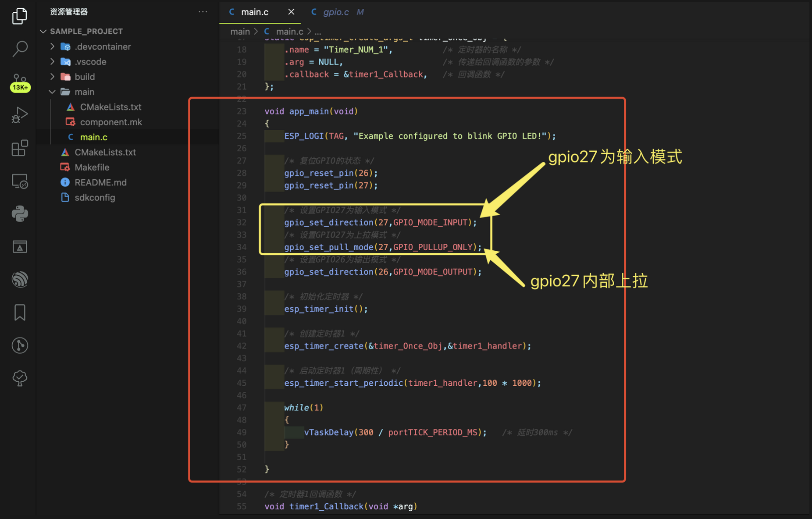Click the 'main.c' breadcrumb segment
The image size is (812, 519).
(289, 32)
